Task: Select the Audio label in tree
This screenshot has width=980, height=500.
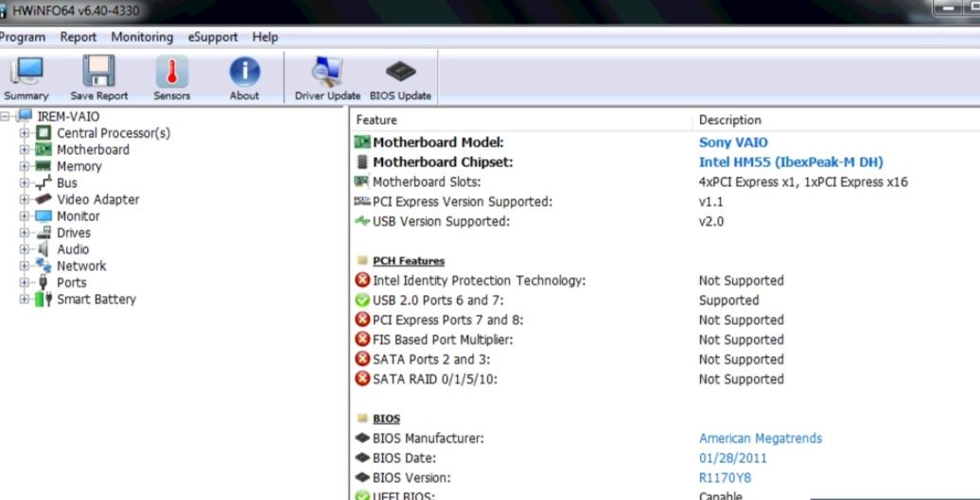Action: (73, 250)
